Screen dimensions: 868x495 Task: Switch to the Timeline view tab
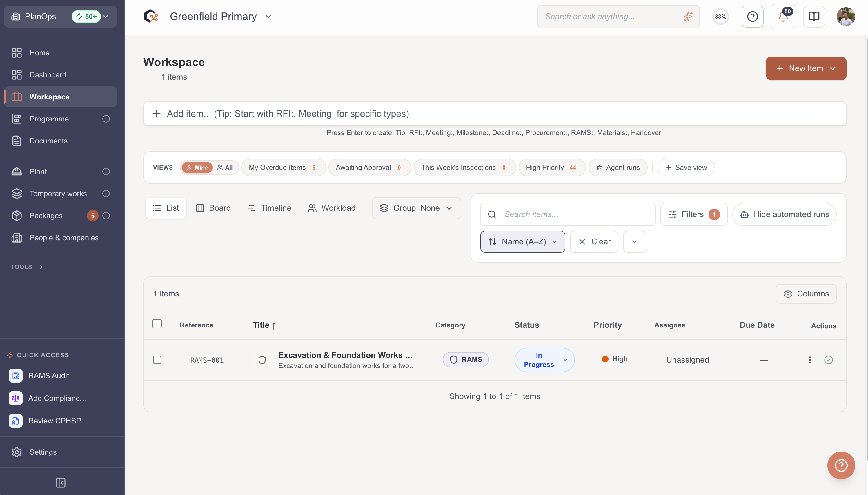coord(269,208)
